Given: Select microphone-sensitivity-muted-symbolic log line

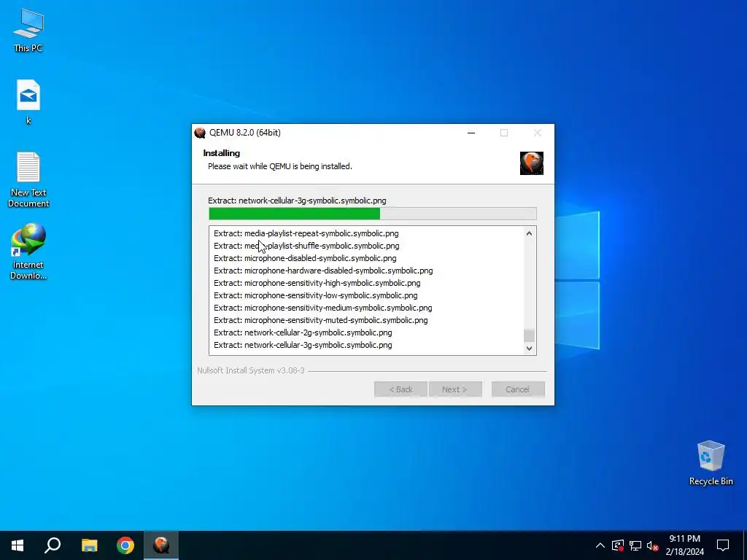Looking at the screenshot, I should [321, 320].
